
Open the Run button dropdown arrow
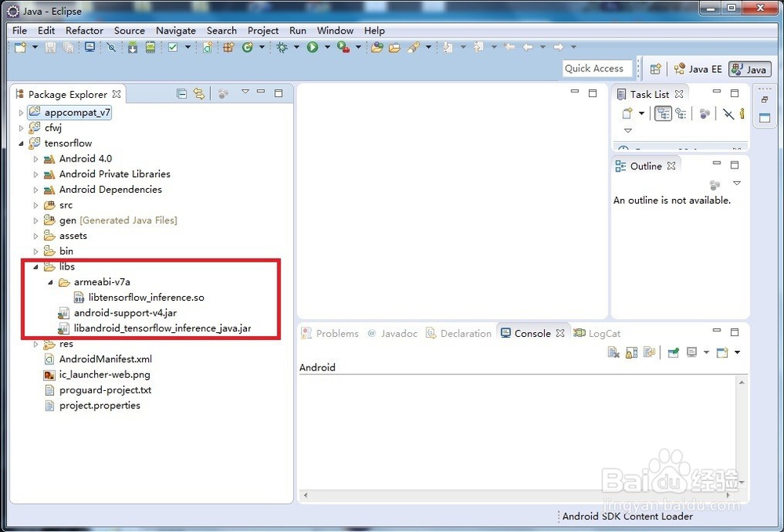point(327,47)
